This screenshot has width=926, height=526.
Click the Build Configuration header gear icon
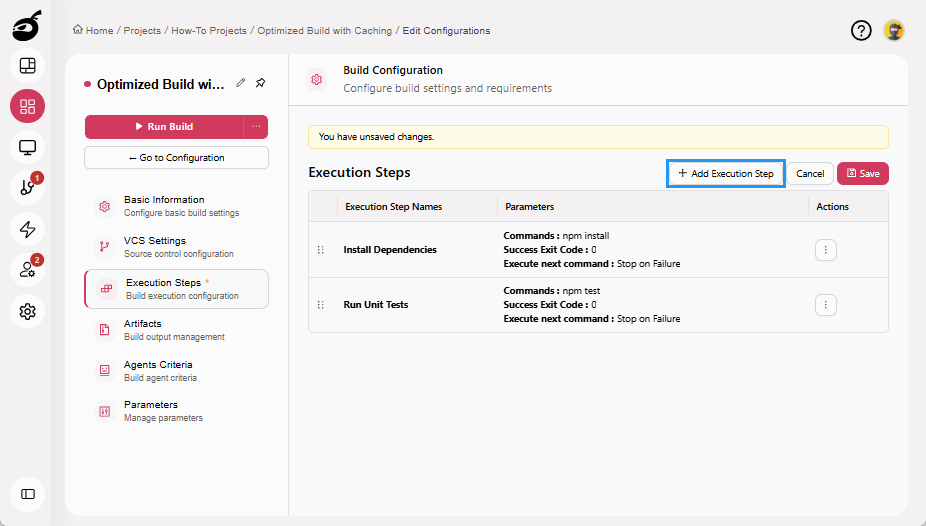(x=317, y=79)
